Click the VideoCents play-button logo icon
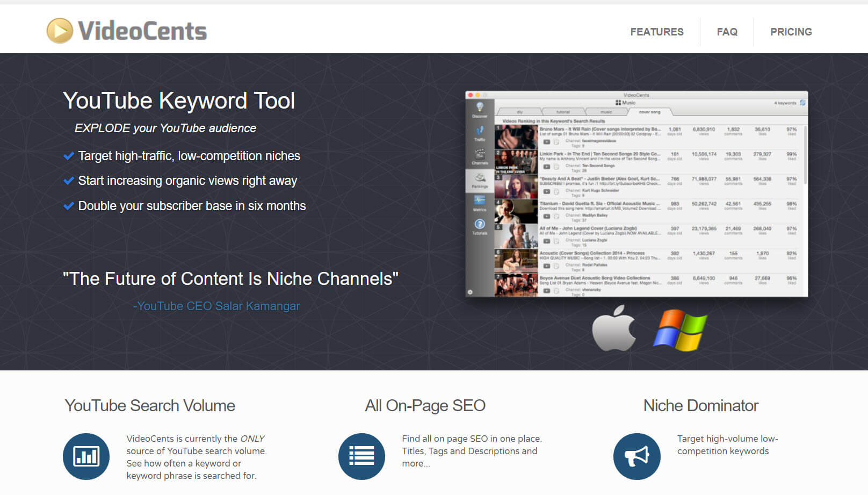Screen dimensions: 868x495 tap(60, 31)
